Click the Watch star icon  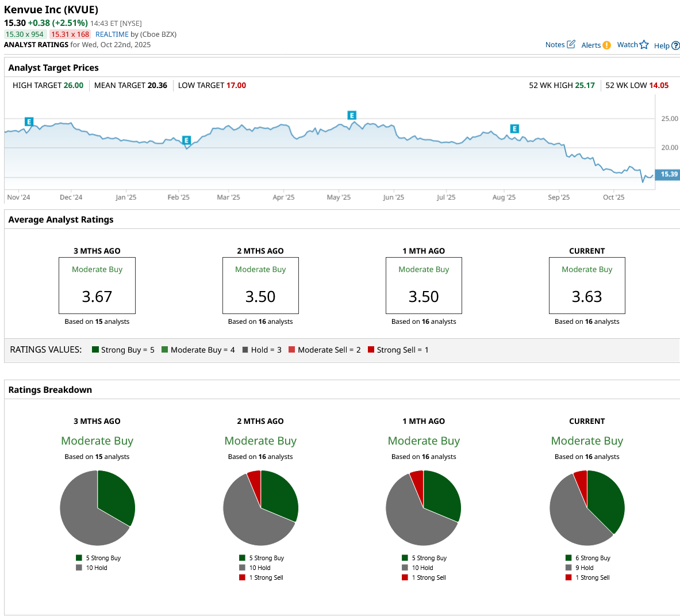tap(644, 45)
